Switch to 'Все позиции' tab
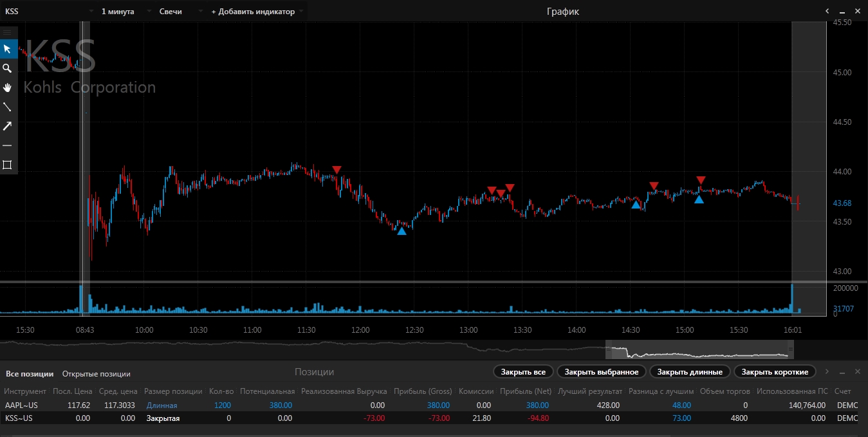868x437 pixels. pos(30,374)
